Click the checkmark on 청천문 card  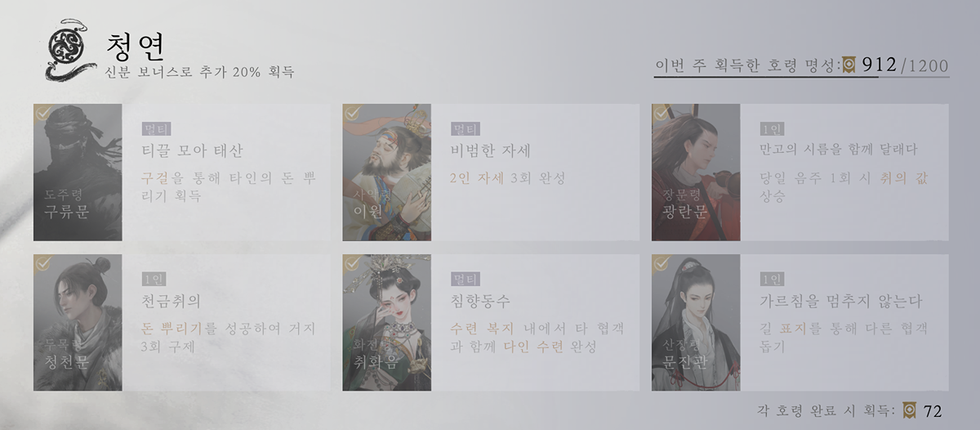(x=44, y=264)
